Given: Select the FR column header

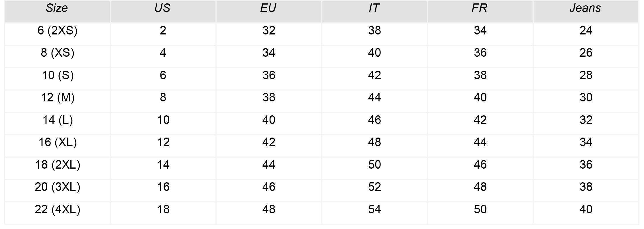Looking at the screenshot, I should (x=480, y=12).
